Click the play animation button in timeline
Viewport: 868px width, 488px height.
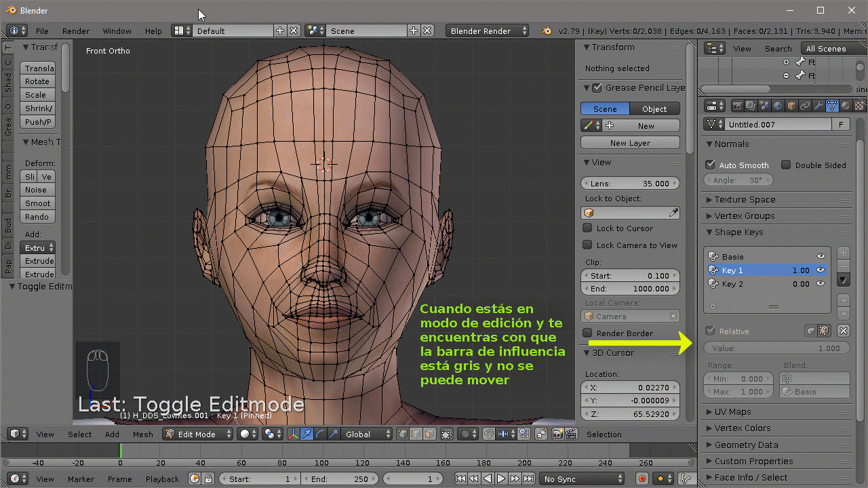coord(501,479)
